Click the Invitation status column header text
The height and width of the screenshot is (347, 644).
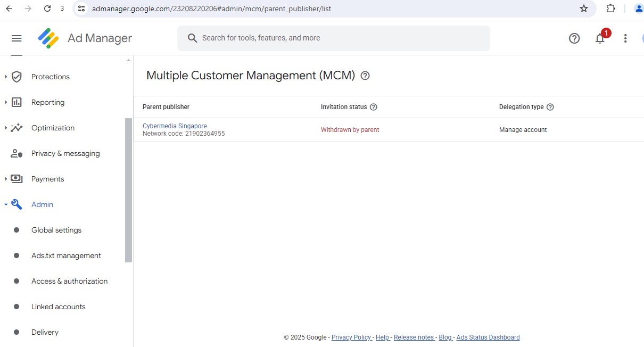(x=344, y=107)
